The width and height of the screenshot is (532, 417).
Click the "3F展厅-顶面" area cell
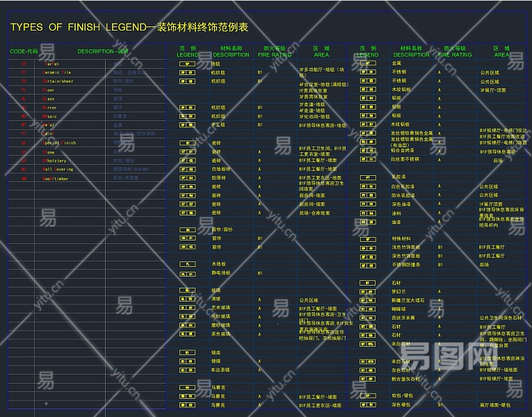pos(493,90)
